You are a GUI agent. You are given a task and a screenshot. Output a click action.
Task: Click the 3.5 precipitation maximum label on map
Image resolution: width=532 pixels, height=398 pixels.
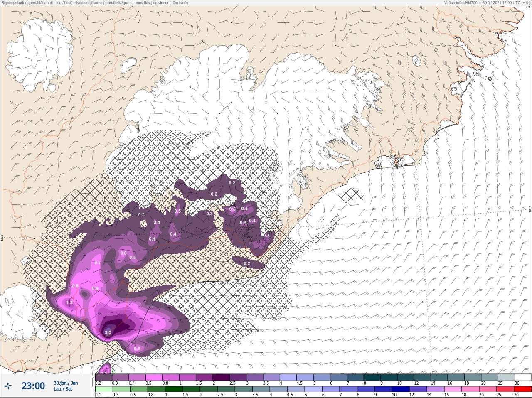click(x=108, y=332)
